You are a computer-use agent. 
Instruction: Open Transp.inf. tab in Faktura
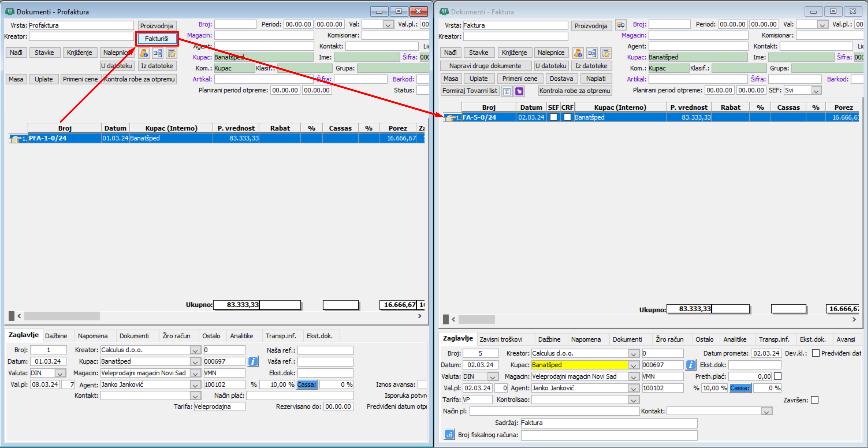coord(774,339)
